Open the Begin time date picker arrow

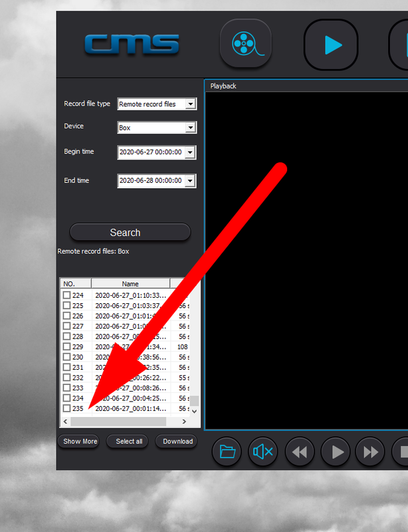[190, 152]
